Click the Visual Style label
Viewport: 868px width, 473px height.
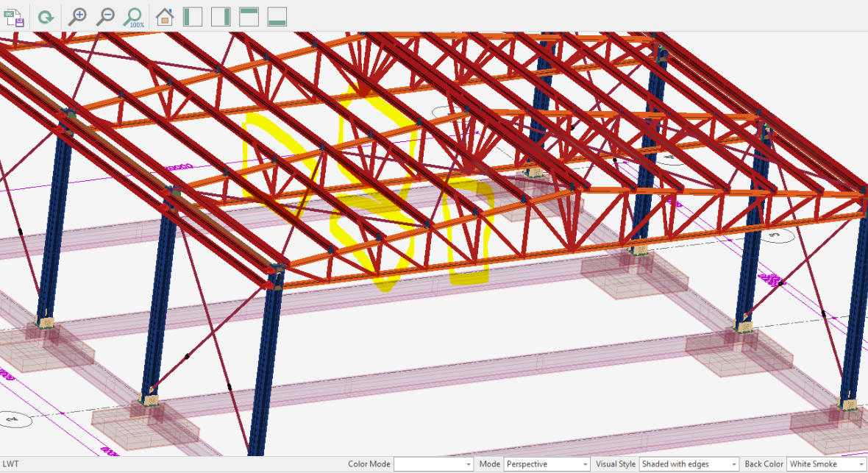coord(616,464)
